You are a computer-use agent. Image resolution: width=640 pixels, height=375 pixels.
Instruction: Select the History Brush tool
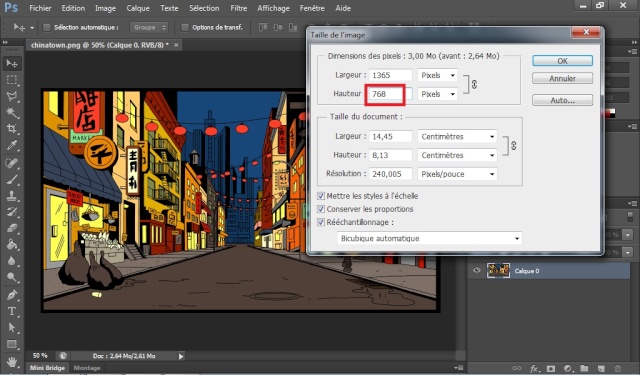point(12,212)
